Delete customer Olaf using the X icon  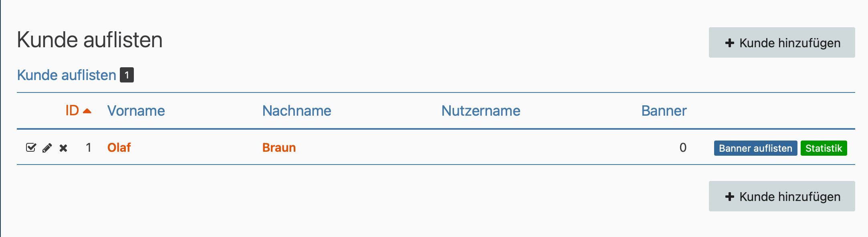tap(63, 148)
